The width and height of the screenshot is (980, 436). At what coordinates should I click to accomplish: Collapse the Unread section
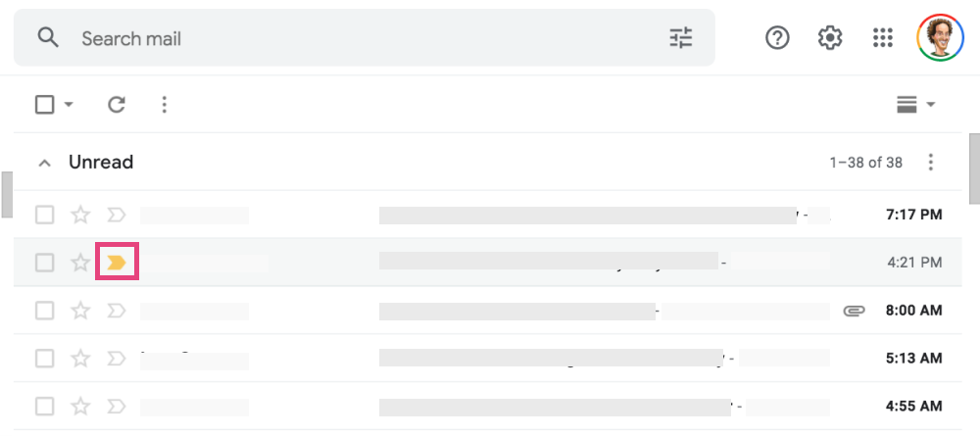(x=44, y=163)
